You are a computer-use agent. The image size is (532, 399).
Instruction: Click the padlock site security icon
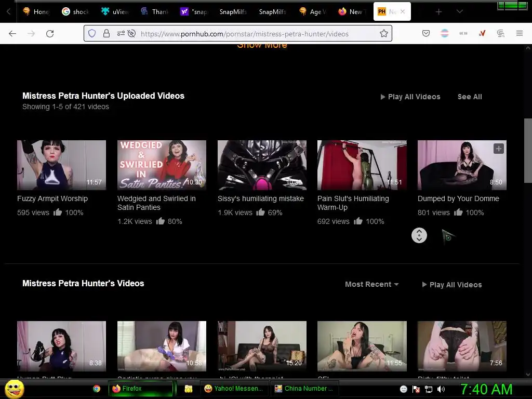106,33
